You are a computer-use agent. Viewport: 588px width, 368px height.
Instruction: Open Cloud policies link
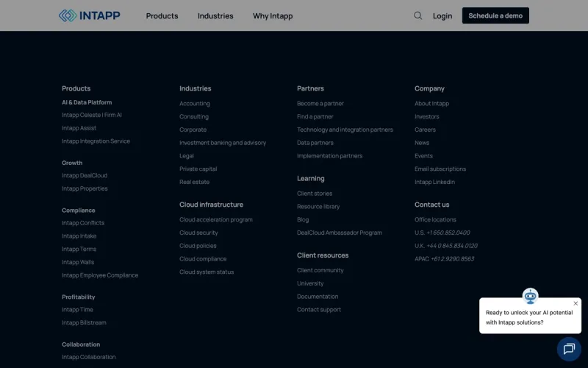pyautogui.click(x=198, y=246)
